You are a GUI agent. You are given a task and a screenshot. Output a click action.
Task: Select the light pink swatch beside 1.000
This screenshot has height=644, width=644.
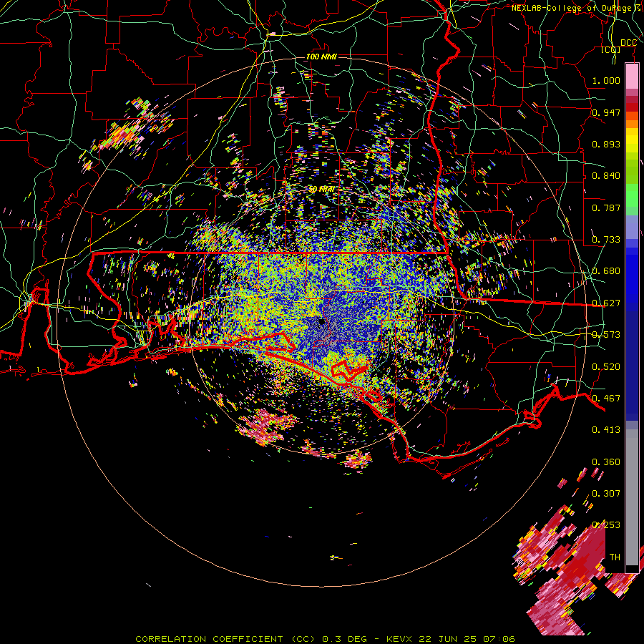coord(632,76)
